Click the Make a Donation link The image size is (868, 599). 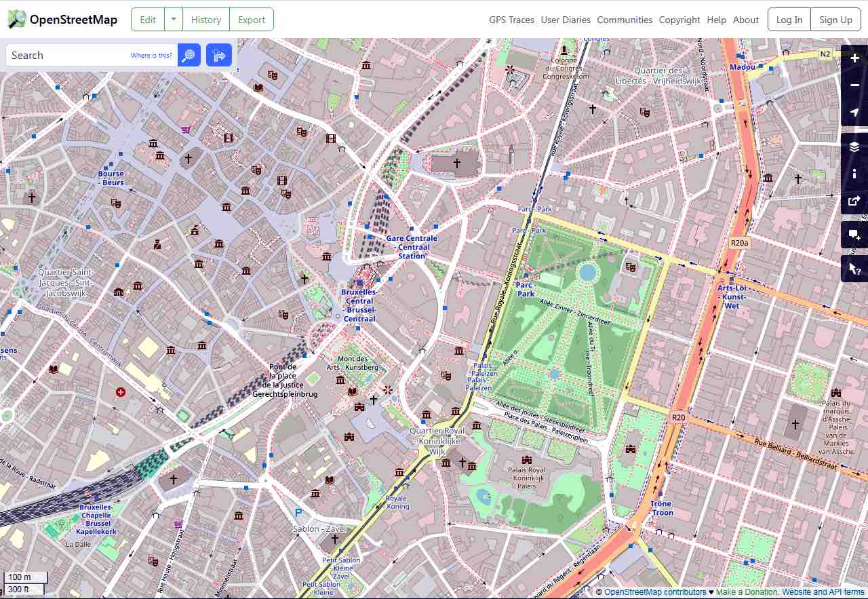click(747, 592)
